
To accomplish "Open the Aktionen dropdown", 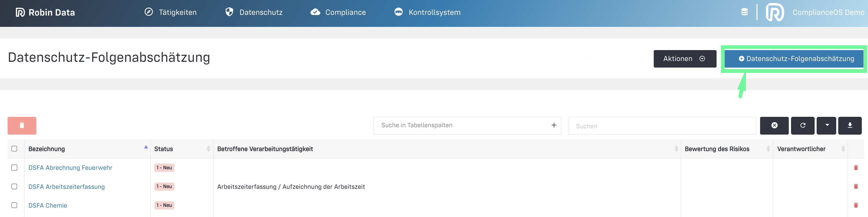I will 684,59.
